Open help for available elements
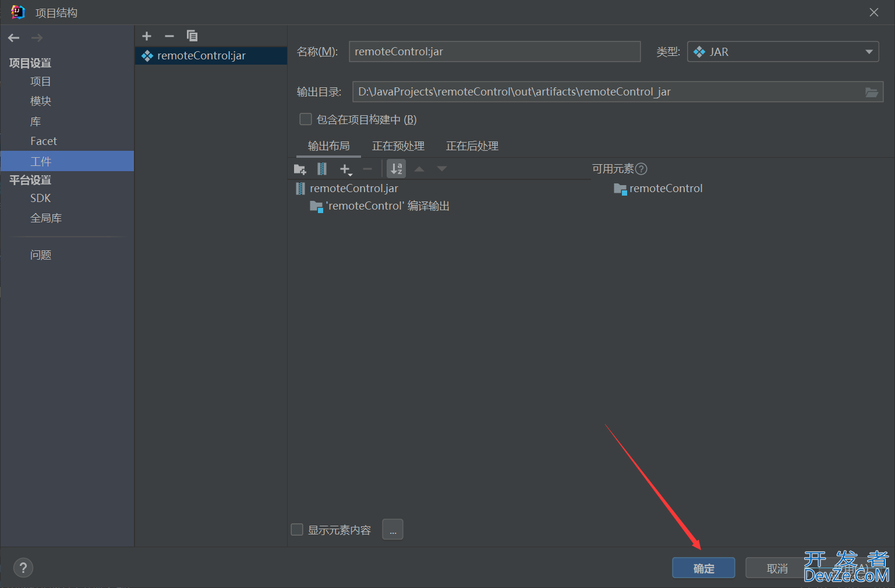The width and height of the screenshot is (895, 588). tap(641, 169)
